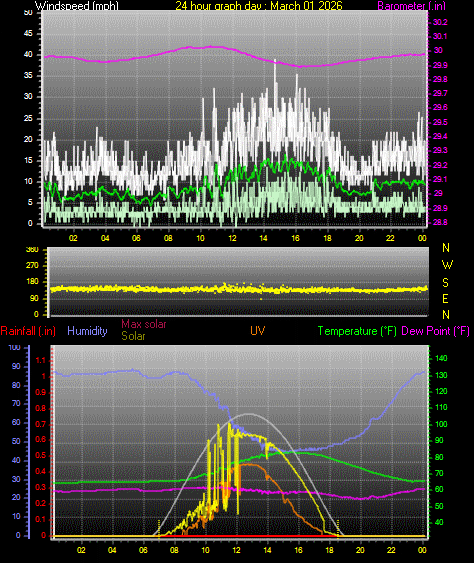
Task: Click the 0.5 rainfall axis value
Action: [x=41, y=455]
